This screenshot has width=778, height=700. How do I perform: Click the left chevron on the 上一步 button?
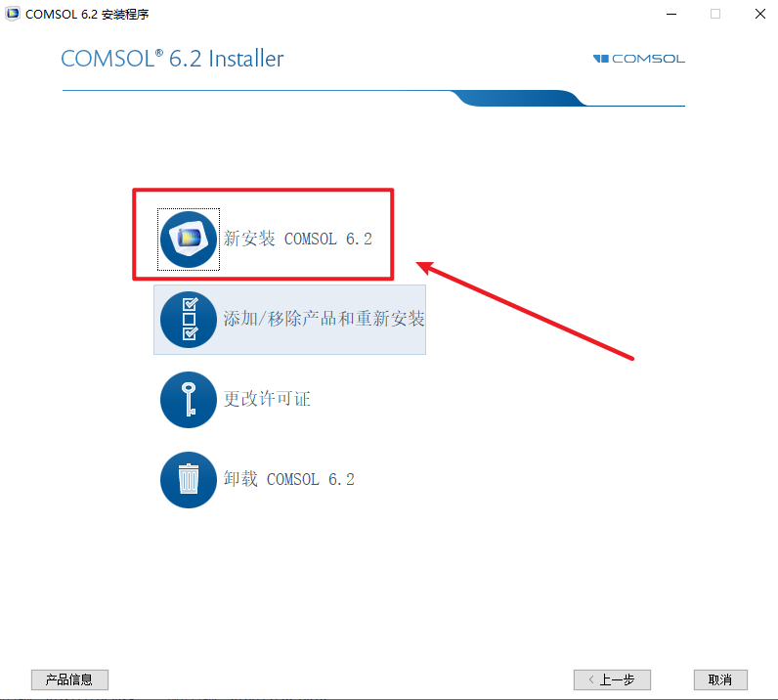pos(591,679)
